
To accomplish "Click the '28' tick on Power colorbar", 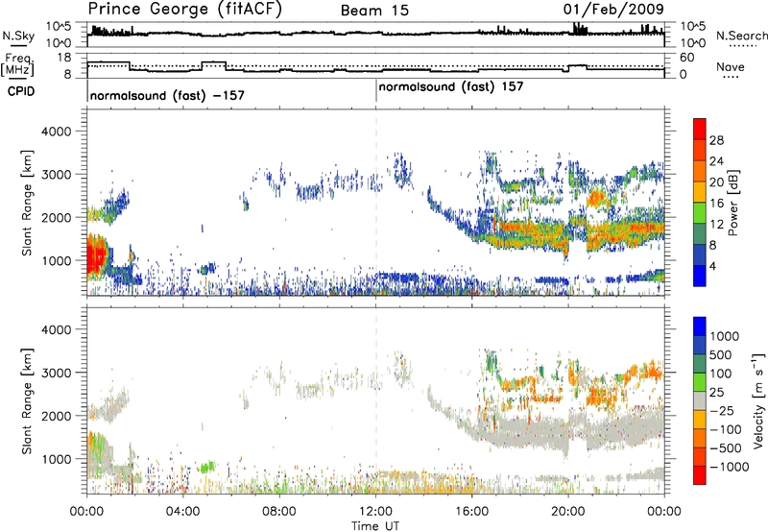I will [716, 140].
